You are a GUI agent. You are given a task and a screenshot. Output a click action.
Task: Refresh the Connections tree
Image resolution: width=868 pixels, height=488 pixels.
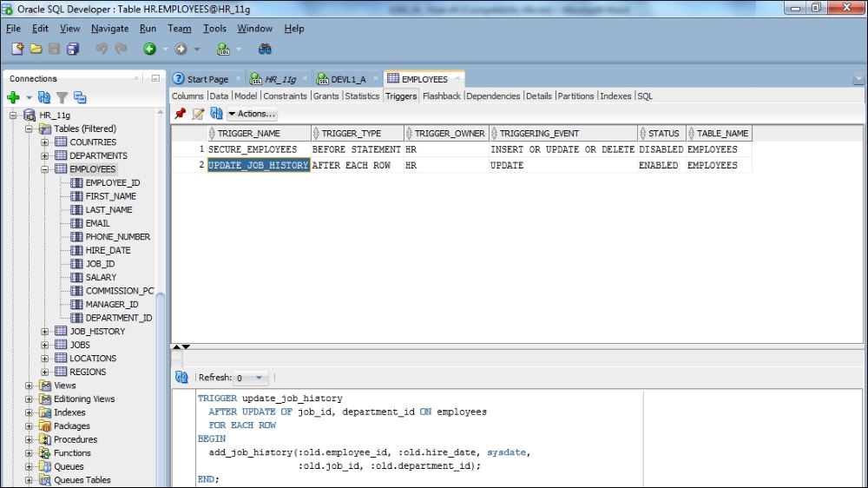point(43,97)
